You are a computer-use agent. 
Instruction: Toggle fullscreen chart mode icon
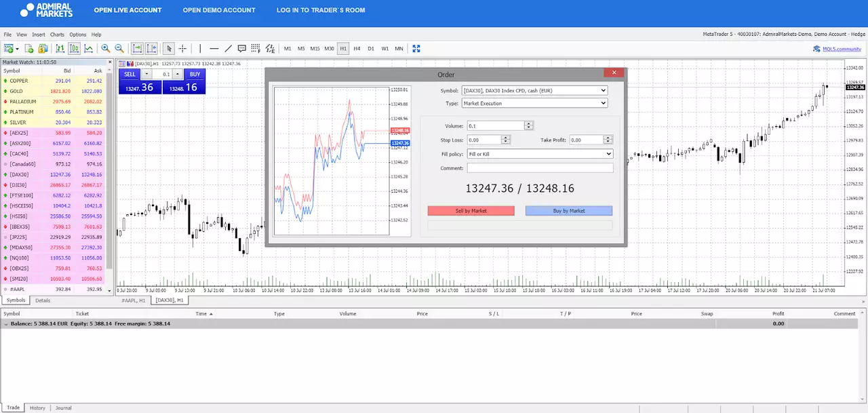[416, 48]
